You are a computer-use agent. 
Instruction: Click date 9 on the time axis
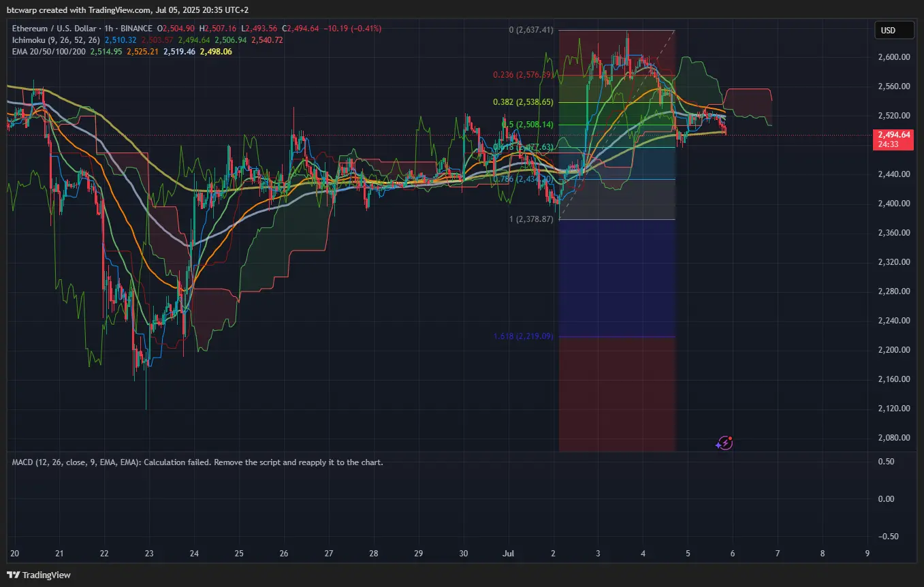point(867,552)
